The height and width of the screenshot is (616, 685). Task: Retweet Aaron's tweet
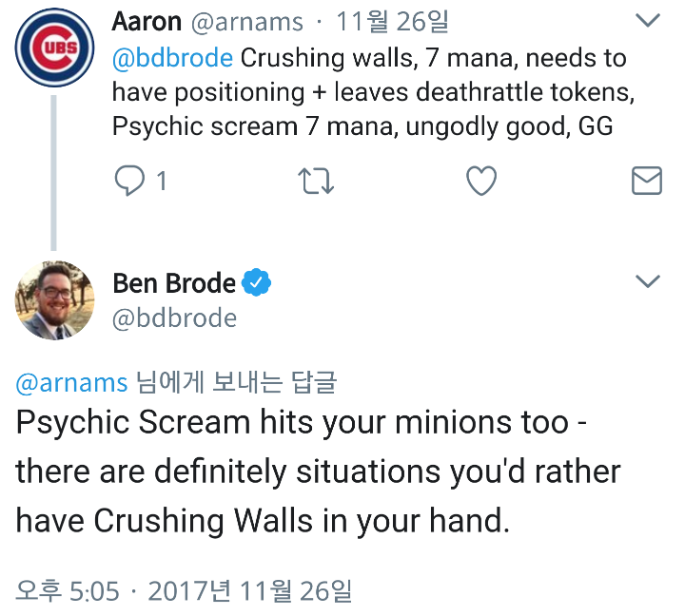pos(317,181)
